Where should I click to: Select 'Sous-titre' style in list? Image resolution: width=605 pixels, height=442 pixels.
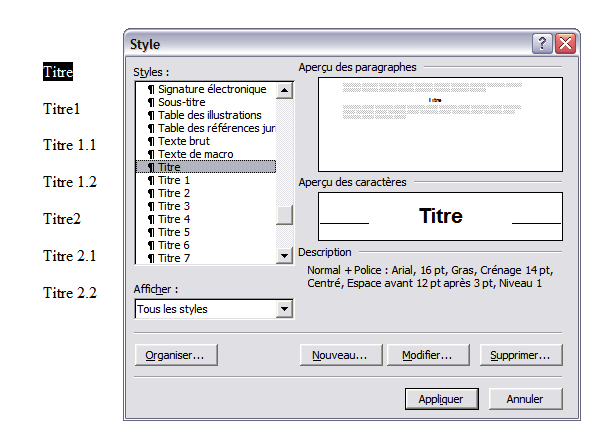182,102
